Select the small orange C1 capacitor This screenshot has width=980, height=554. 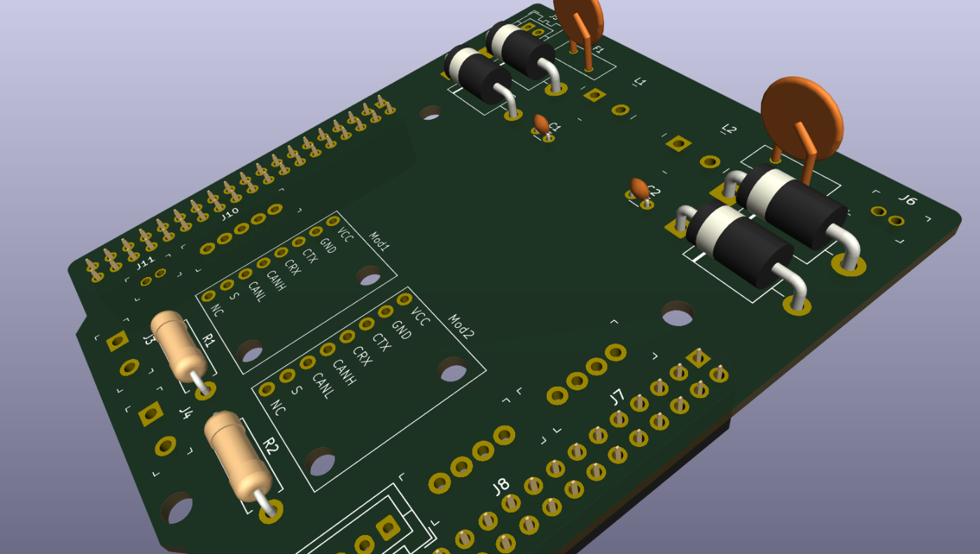pos(541,125)
